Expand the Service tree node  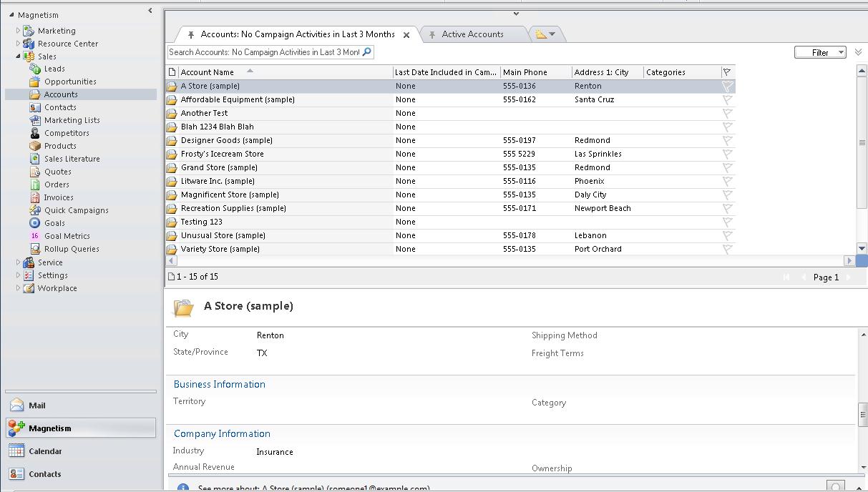pyautogui.click(x=19, y=262)
